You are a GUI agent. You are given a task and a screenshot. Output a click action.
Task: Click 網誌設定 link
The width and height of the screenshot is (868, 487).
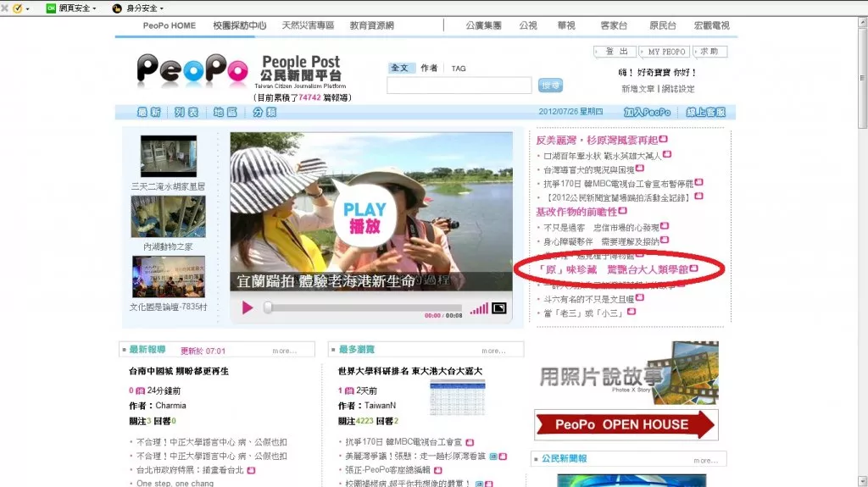pyautogui.click(x=678, y=89)
